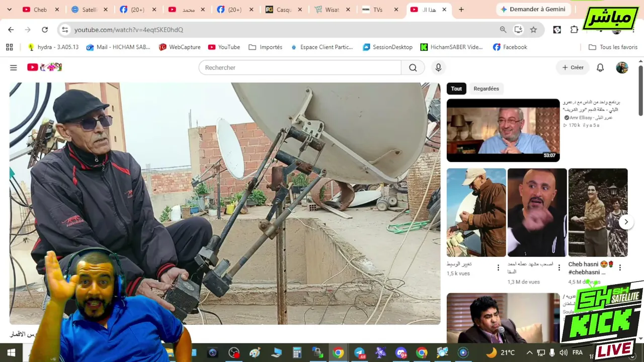This screenshot has height=362, width=644.
Task: View site information icon in address bar
Action: point(65,30)
